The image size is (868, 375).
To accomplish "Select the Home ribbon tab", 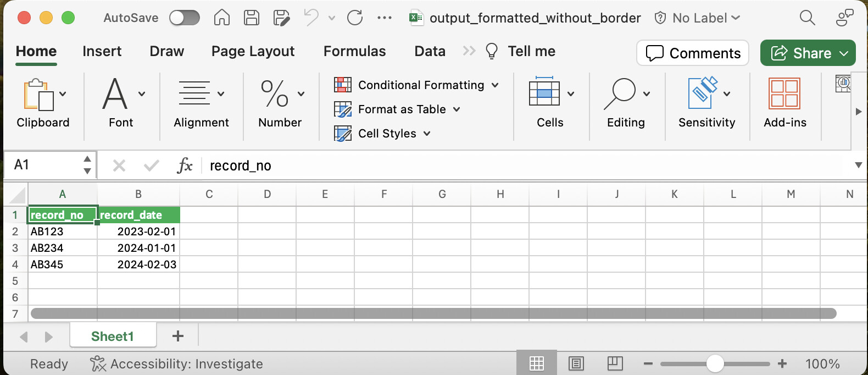I will [36, 51].
